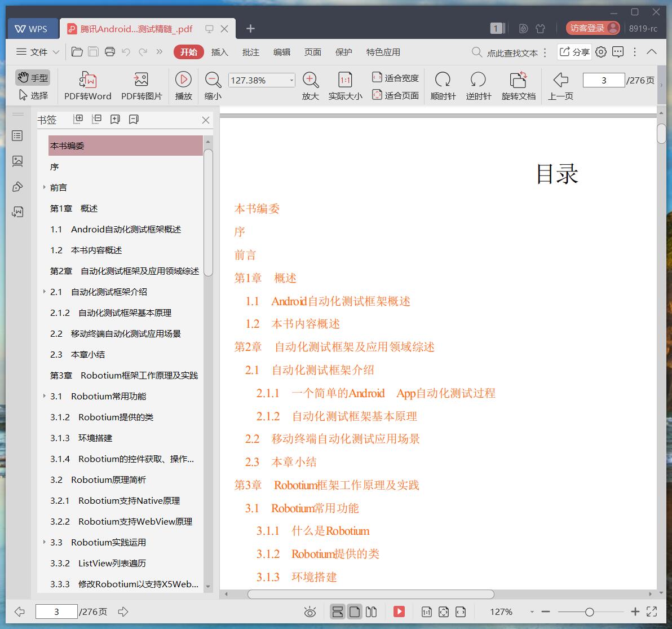The width and height of the screenshot is (672, 629).
Task: Open the 特色应用 ribbon tab
Action: tap(383, 52)
